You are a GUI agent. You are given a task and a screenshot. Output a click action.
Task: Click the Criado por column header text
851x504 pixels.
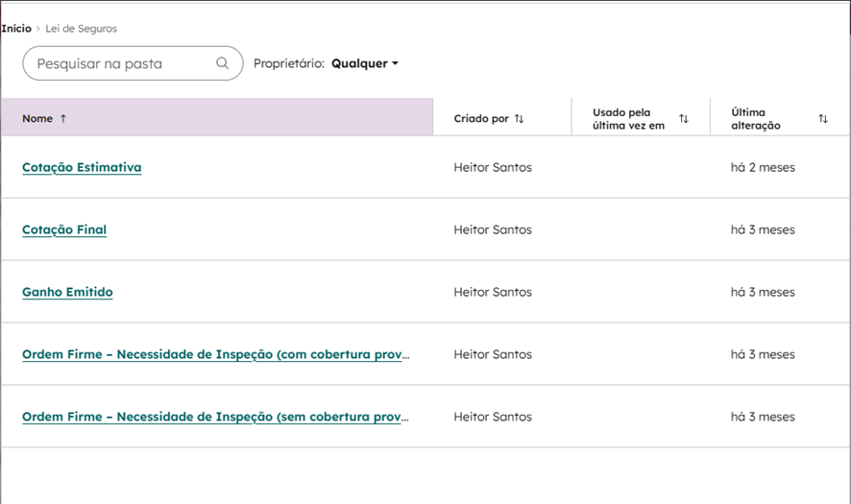(x=481, y=119)
